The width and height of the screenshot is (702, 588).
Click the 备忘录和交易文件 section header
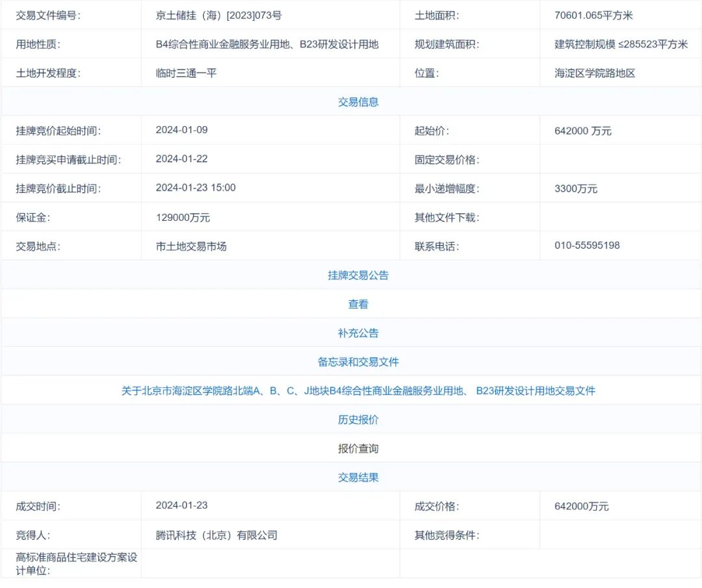pos(358,362)
